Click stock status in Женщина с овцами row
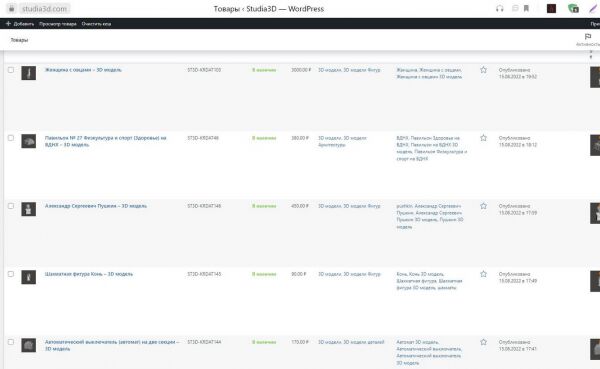Screen dimensions: 600x369 264,70
